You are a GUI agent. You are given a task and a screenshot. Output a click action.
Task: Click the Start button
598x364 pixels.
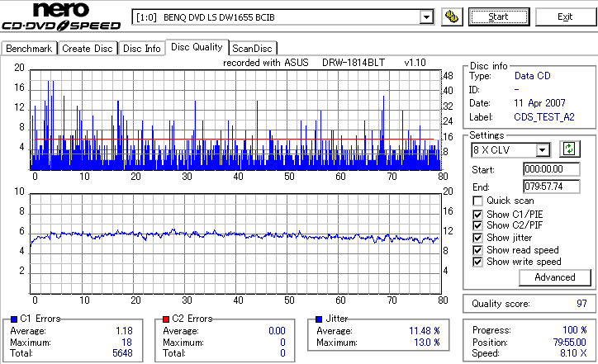tap(499, 17)
